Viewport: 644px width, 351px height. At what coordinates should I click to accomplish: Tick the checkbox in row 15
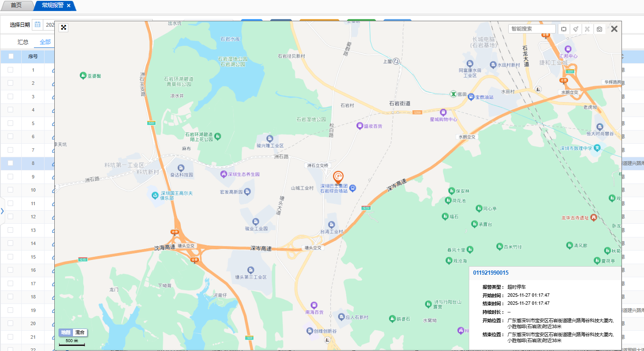[11, 257]
